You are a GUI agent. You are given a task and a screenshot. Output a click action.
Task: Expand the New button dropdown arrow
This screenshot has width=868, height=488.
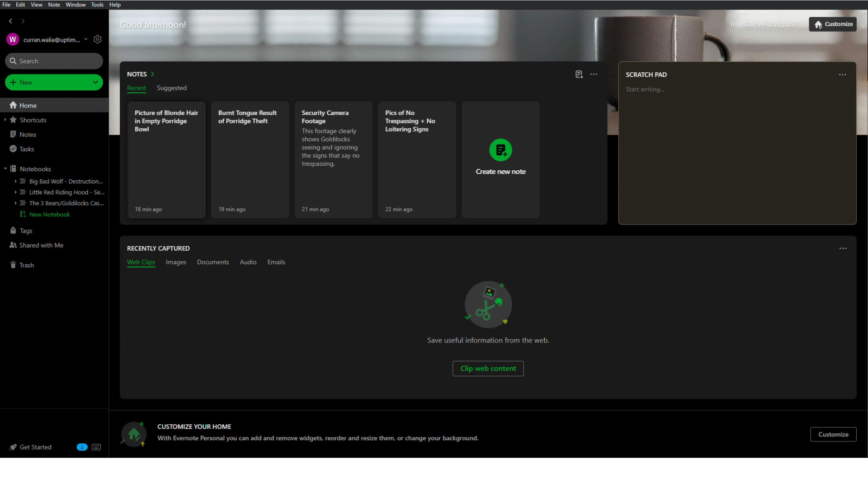coord(95,82)
